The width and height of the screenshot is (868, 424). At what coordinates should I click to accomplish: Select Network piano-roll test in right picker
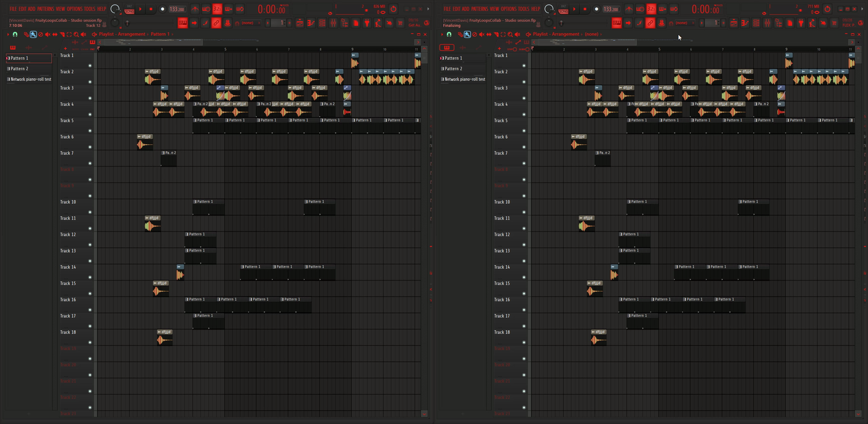[463, 79]
